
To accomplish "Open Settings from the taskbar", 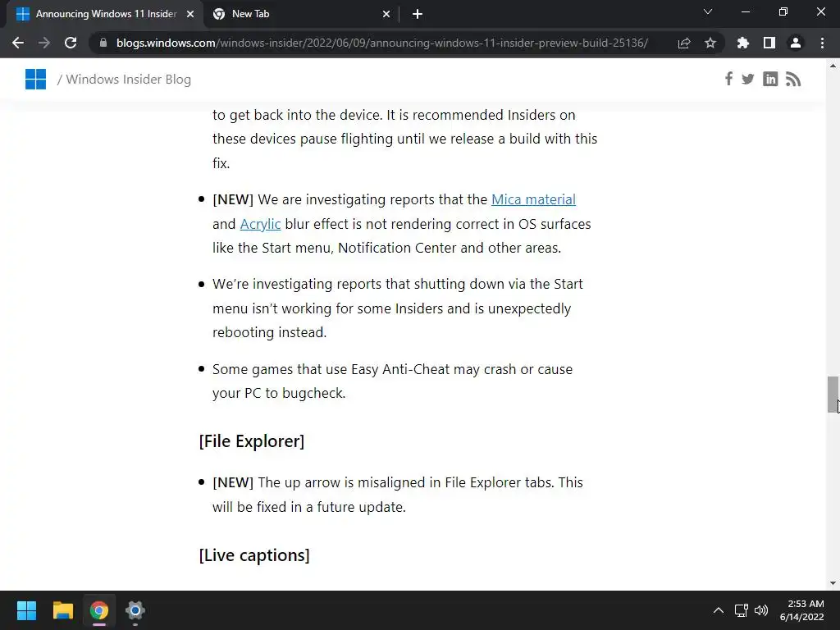I will click(x=135, y=610).
